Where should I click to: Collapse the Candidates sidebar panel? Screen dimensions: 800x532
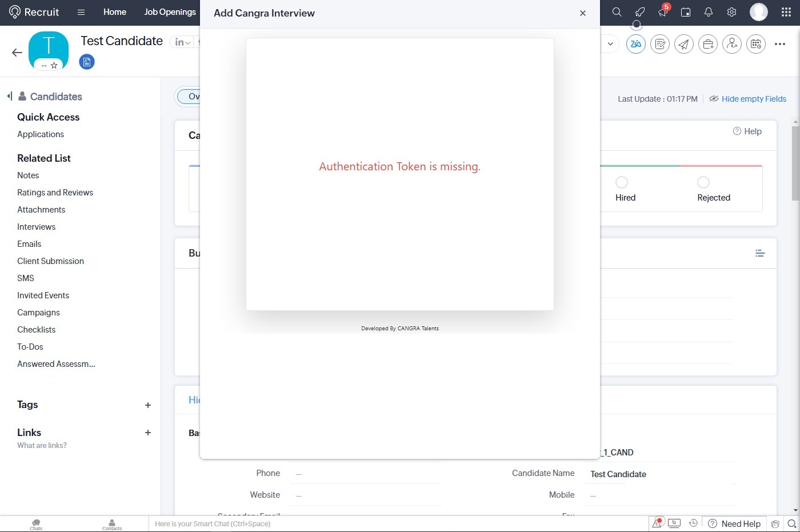9,96
